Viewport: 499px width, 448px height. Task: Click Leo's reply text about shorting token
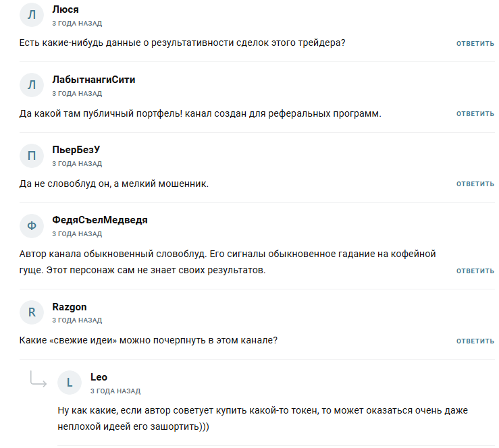(263, 418)
